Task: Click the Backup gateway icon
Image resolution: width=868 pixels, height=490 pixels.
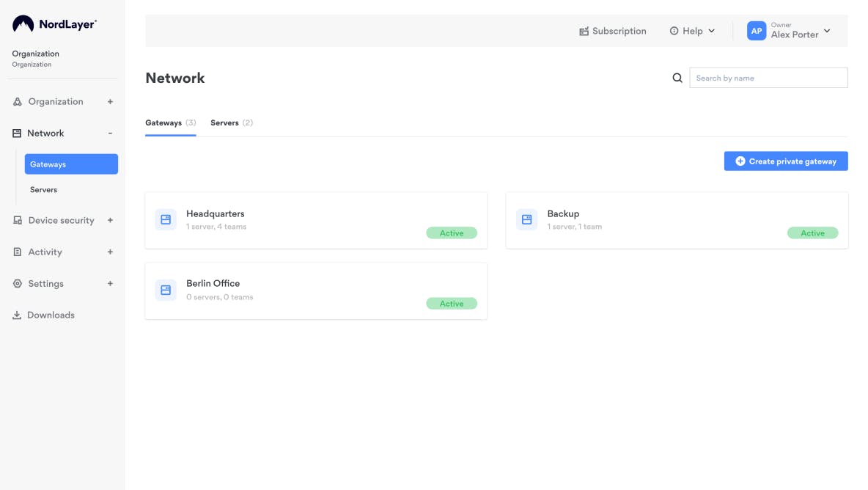Action: pyautogui.click(x=526, y=219)
